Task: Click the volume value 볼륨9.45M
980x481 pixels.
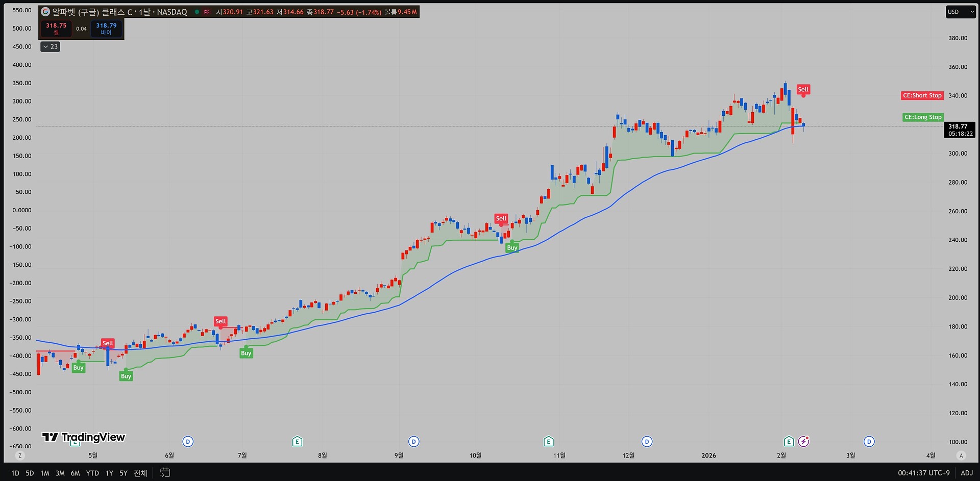Action: pyautogui.click(x=401, y=12)
